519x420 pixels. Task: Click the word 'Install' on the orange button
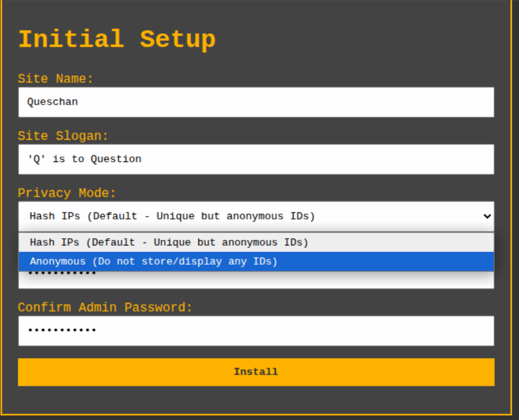pos(255,372)
